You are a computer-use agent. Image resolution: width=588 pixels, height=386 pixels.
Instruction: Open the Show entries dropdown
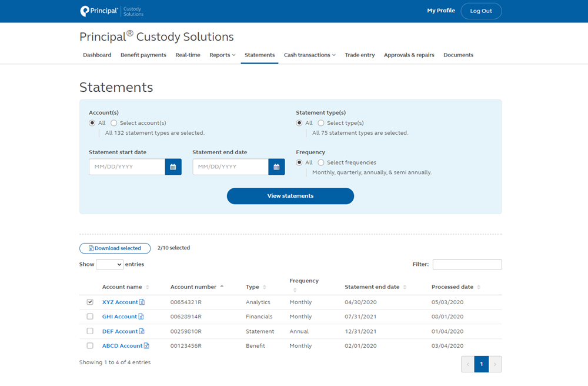[109, 264]
